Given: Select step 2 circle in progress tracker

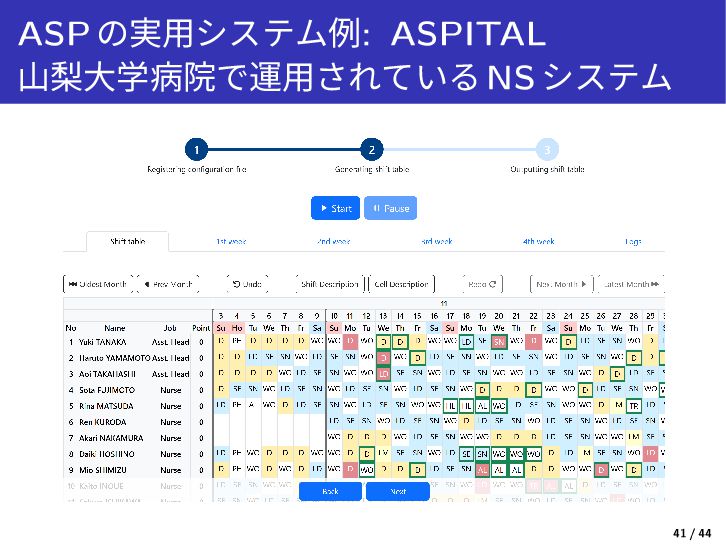Looking at the screenshot, I should click(371, 150).
